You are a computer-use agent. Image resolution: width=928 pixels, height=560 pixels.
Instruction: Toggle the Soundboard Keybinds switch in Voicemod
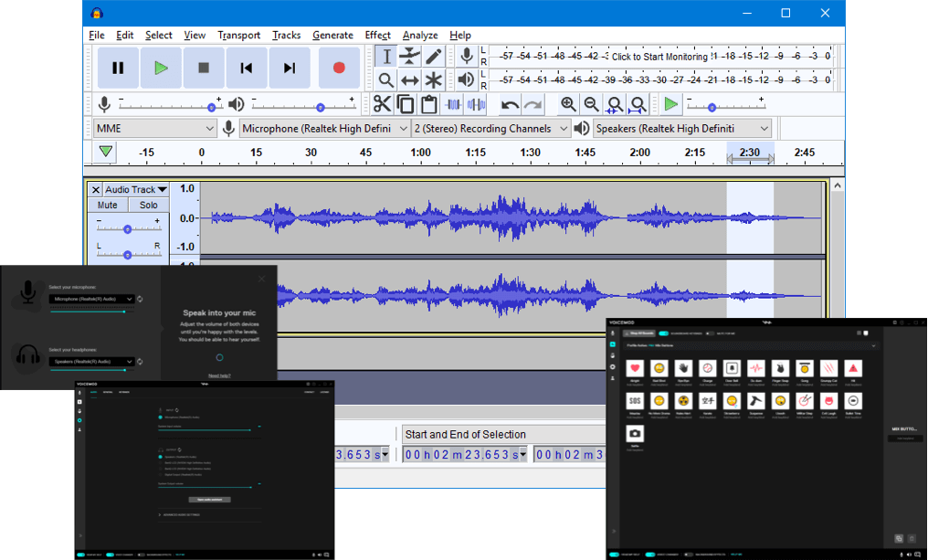click(662, 333)
